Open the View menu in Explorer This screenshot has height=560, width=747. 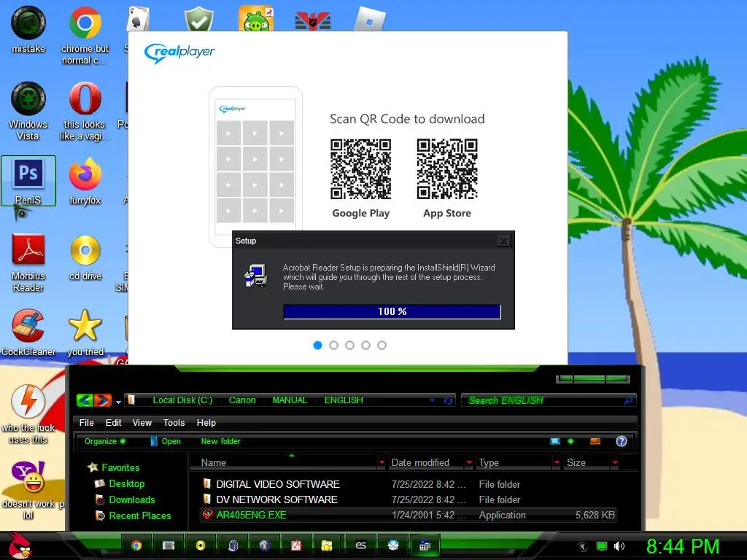[142, 422]
